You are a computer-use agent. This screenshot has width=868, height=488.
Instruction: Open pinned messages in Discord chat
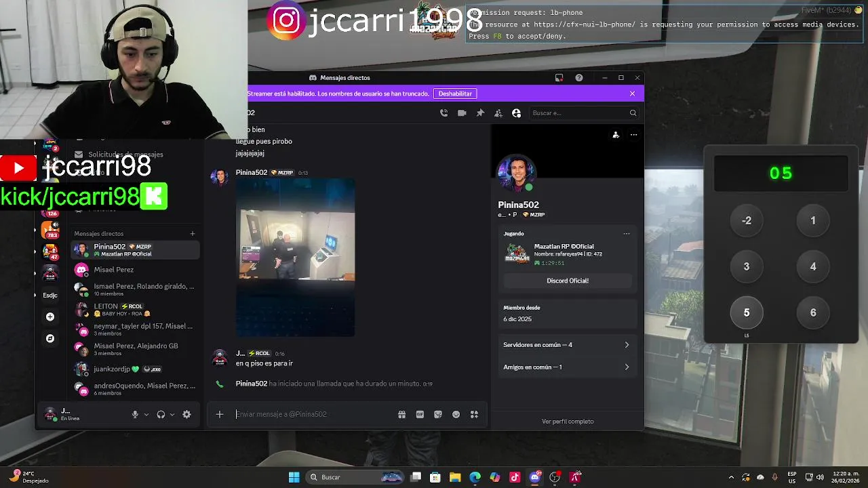pos(480,113)
